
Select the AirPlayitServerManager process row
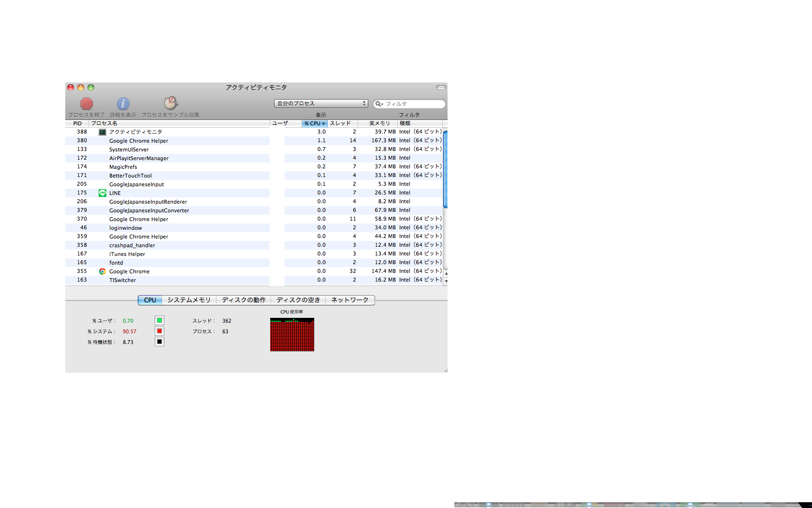pos(254,158)
